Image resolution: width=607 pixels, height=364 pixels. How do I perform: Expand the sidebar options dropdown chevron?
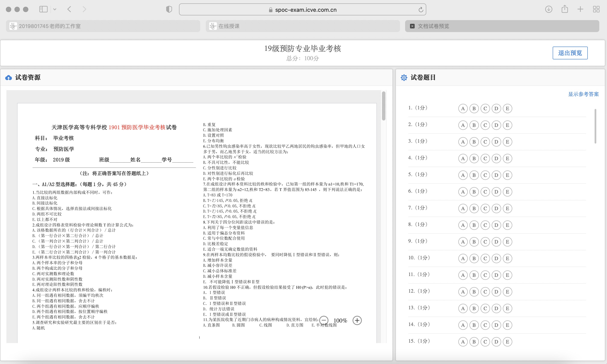pyautogui.click(x=55, y=9)
